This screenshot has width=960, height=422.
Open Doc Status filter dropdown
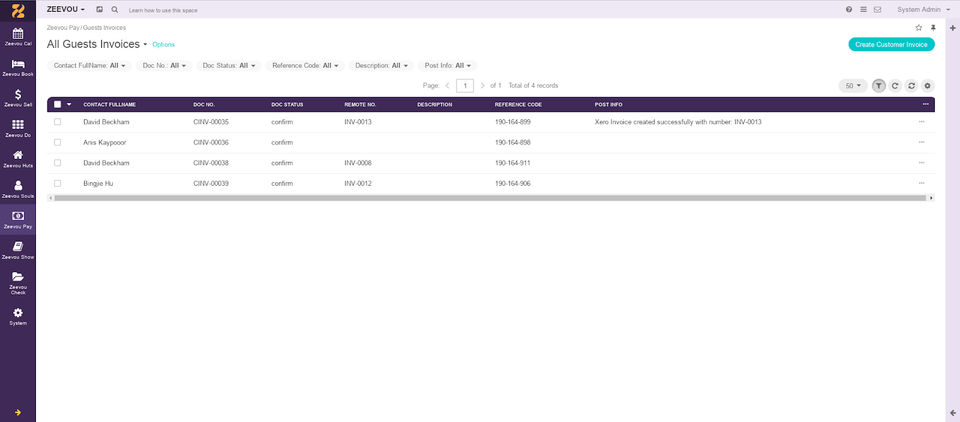[x=229, y=66]
